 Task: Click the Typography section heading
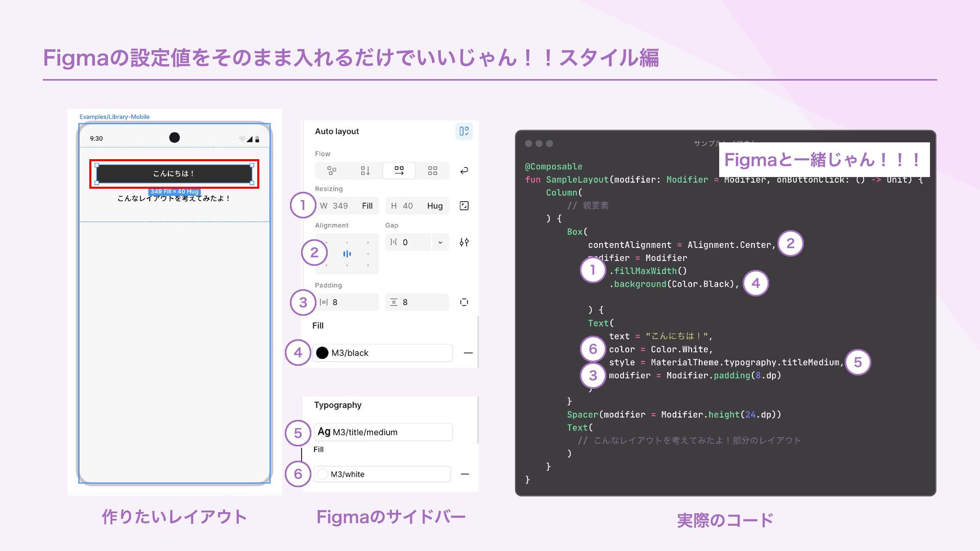(337, 405)
